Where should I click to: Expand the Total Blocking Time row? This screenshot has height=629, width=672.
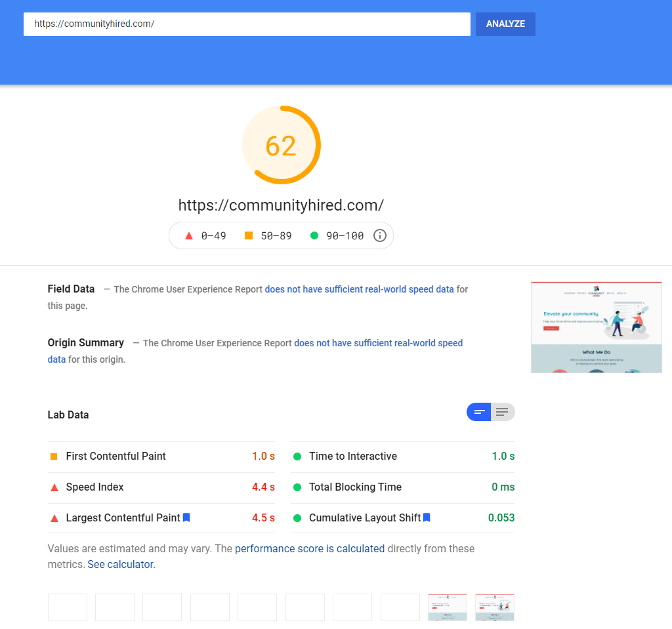(402, 487)
